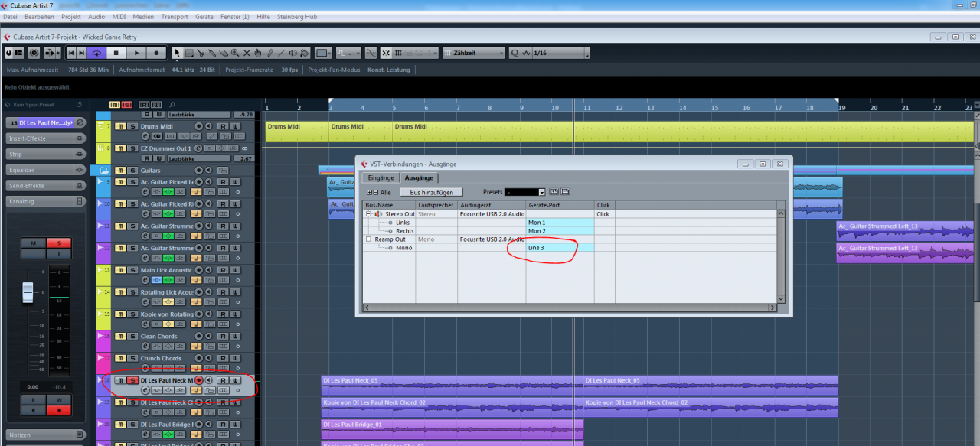Mute the Guitars folder track
The width and height of the screenshot is (980, 446).
[x=120, y=170]
